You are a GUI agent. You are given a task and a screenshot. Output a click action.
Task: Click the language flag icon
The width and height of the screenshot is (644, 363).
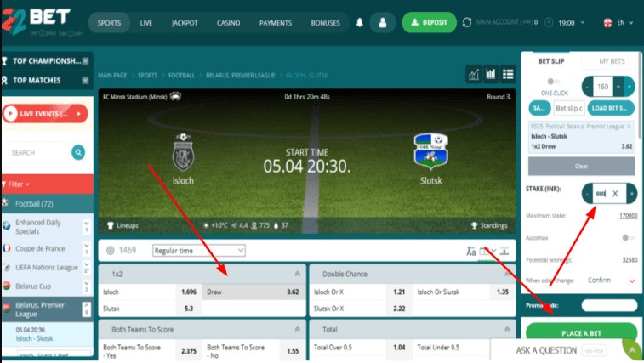pyautogui.click(x=607, y=23)
